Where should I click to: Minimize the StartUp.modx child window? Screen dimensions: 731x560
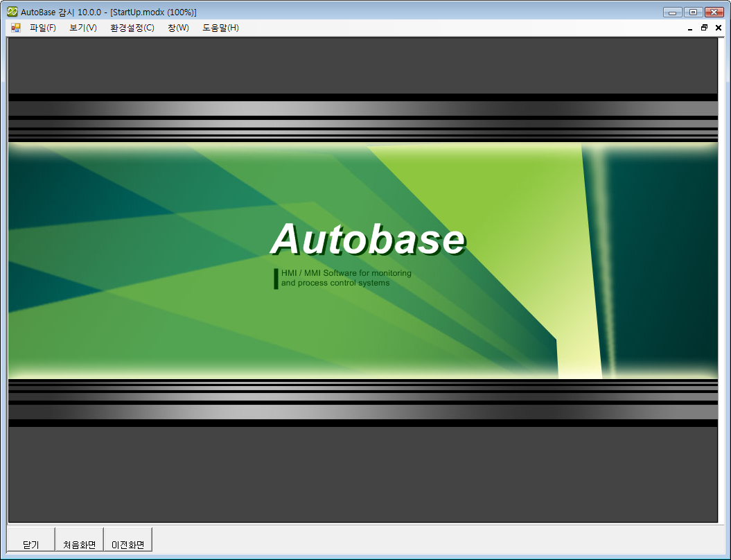[690, 28]
